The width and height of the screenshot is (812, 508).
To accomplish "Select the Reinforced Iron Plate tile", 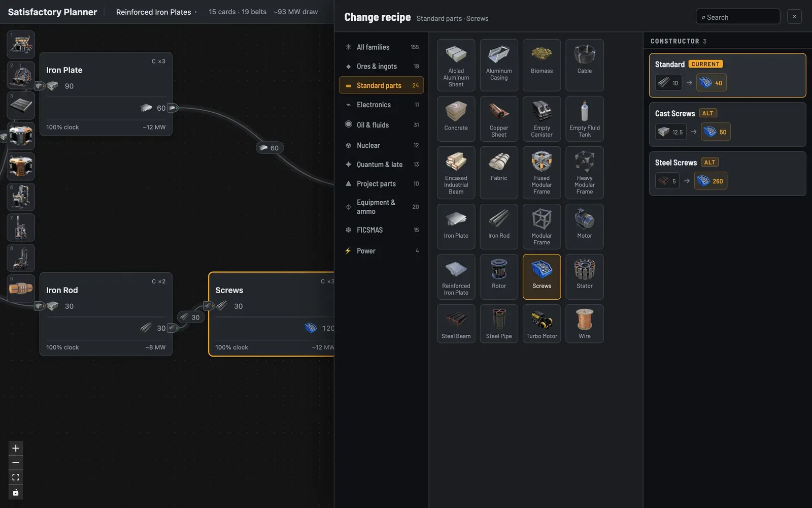I will click(456, 277).
